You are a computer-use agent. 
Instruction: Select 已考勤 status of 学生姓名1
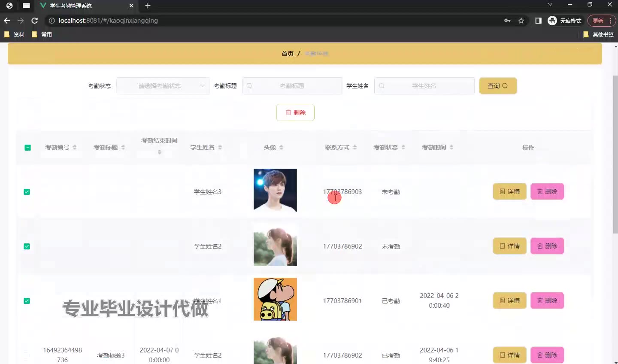[391, 301]
